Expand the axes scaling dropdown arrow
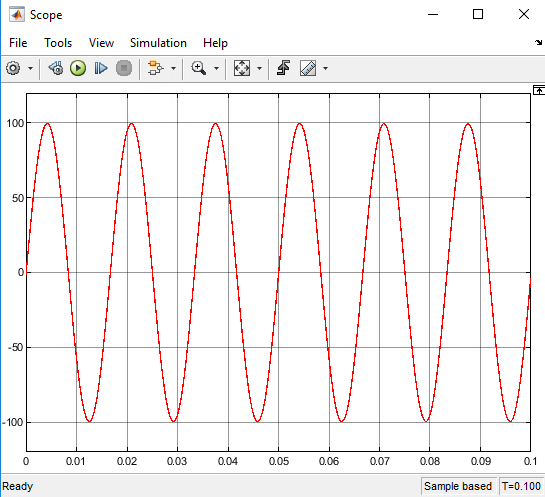This screenshot has width=545, height=497. click(x=259, y=68)
